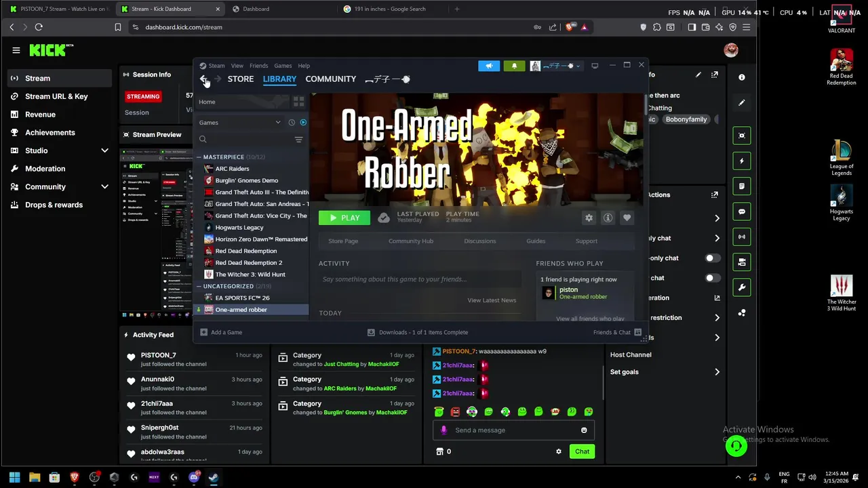Show game info icon for One-Armed Robber
The width and height of the screenshot is (868, 488).
click(x=608, y=218)
